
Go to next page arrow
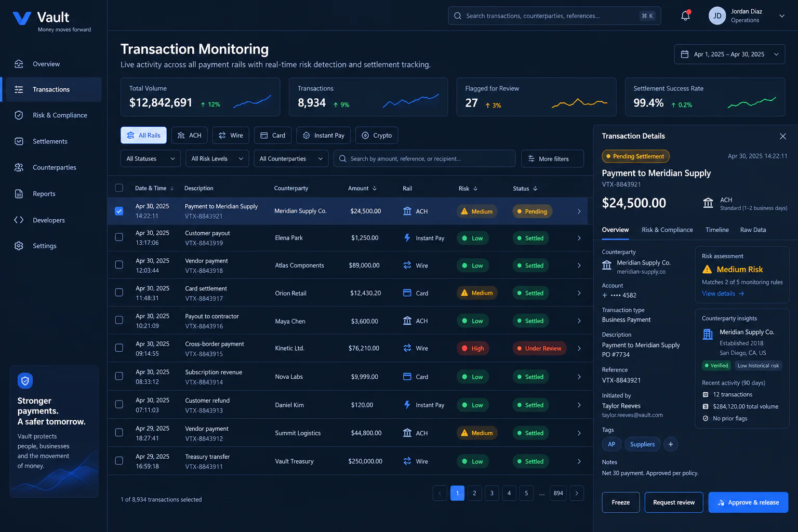pos(577,493)
